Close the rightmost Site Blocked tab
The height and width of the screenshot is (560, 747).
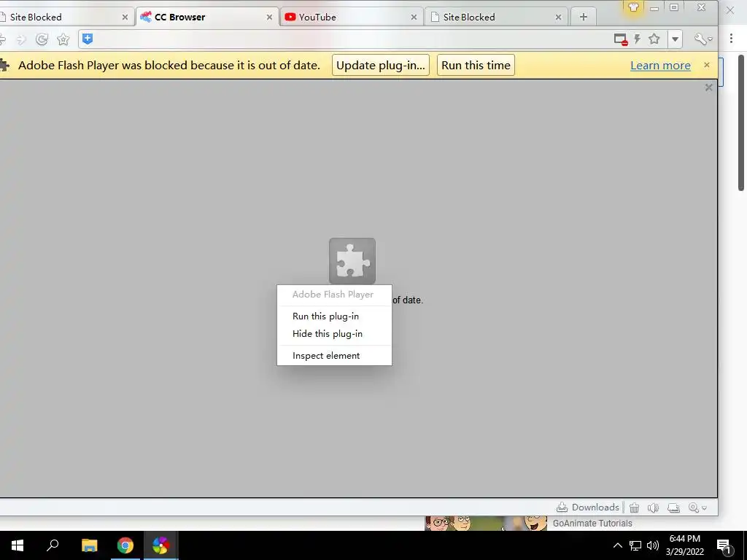558,17
